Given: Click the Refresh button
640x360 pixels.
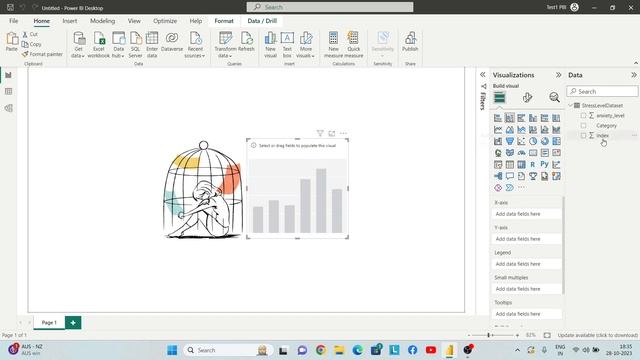Looking at the screenshot, I should 246,42.
